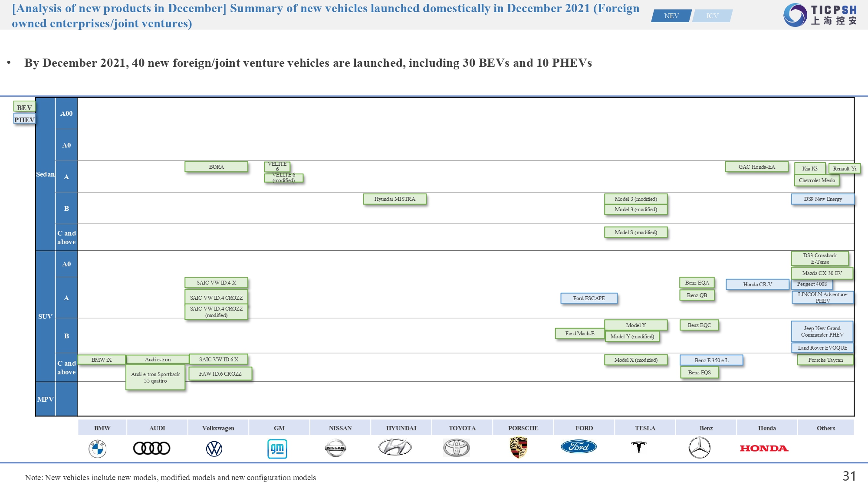Click the TICPSH company logo
This screenshot has height=488, width=868.
tap(820, 15)
